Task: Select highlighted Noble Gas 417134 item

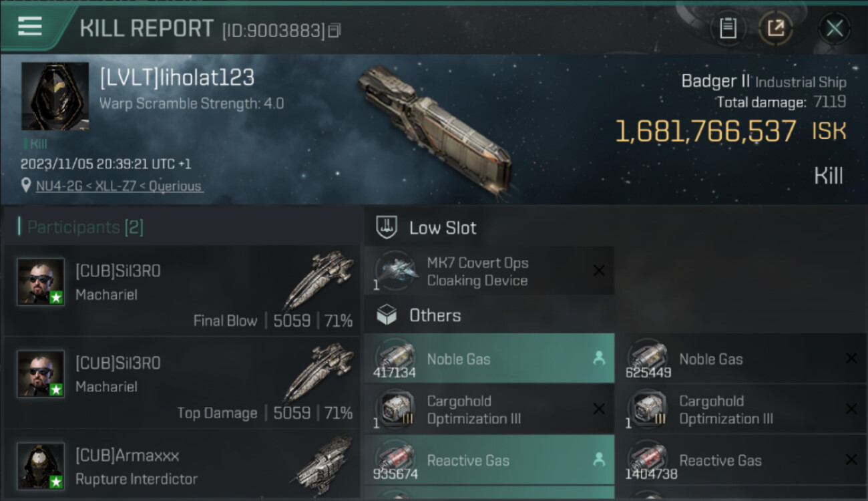Action: (489, 359)
